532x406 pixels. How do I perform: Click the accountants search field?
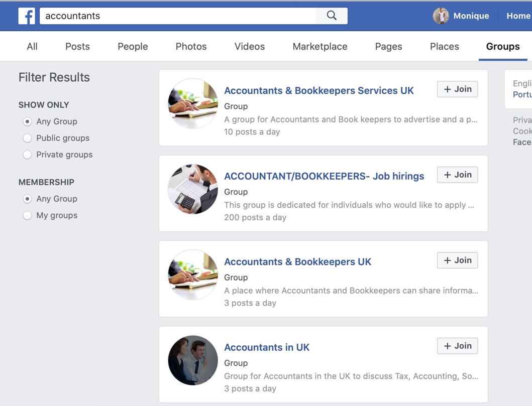click(x=178, y=16)
